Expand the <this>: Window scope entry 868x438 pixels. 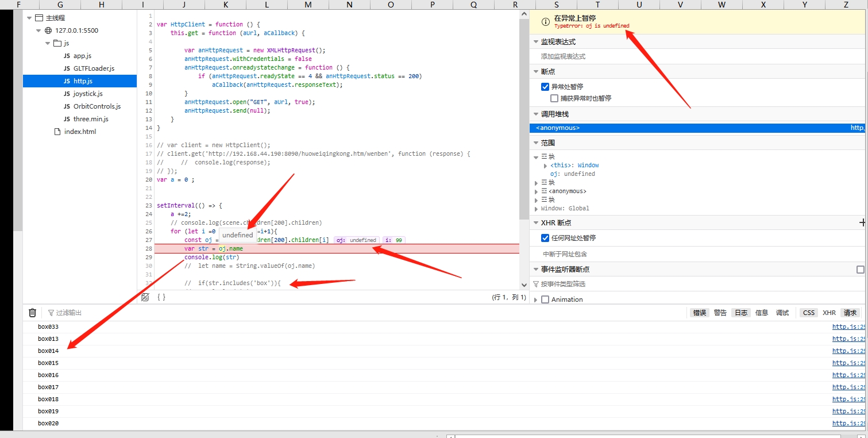[545, 166]
